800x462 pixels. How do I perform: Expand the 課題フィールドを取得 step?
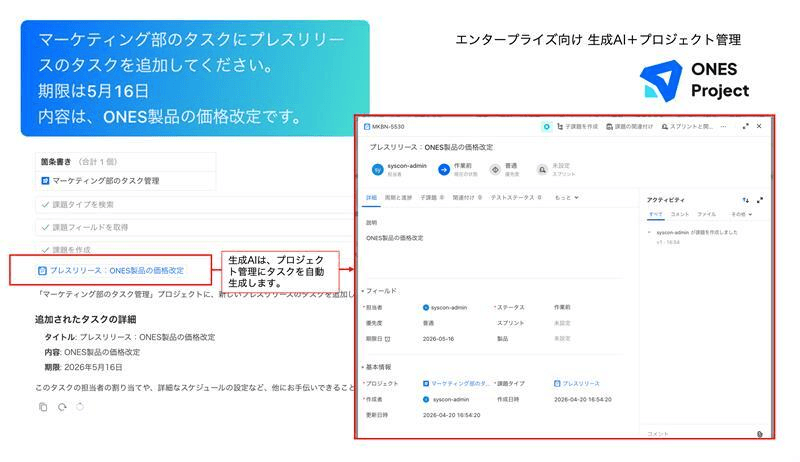click(x=194, y=227)
